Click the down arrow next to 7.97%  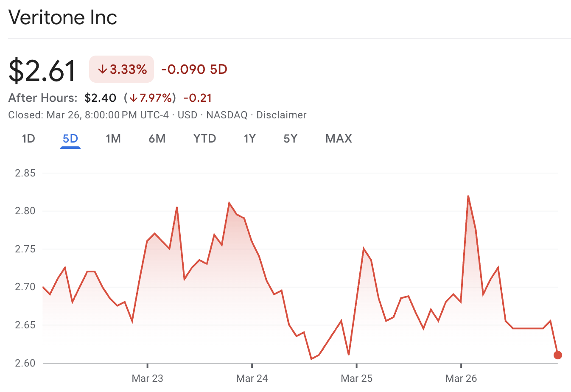point(134,98)
